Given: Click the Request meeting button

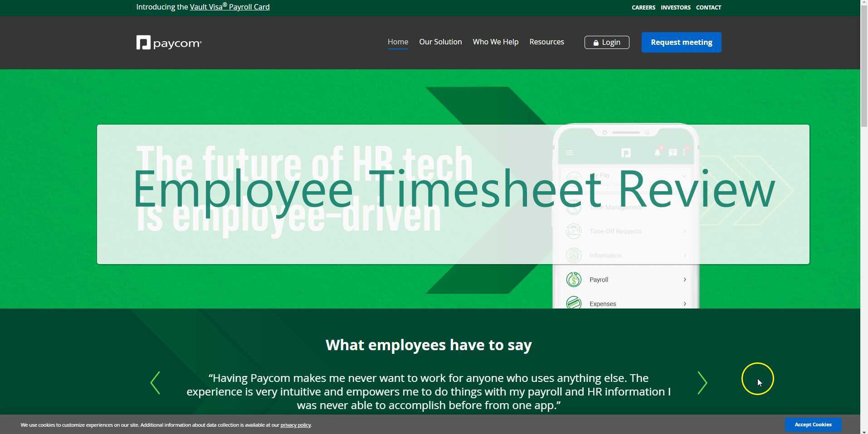Looking at the screenshot, I should 681,42.
